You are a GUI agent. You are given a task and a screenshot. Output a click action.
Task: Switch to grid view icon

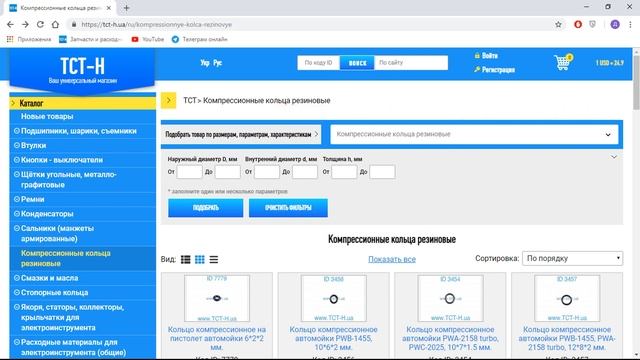(x=200, y=260)
